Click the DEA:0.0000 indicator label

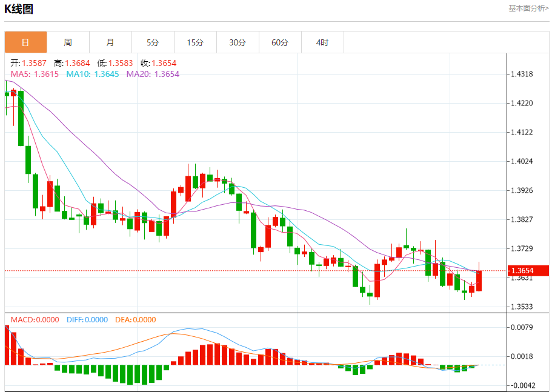[x=136, y=319]
